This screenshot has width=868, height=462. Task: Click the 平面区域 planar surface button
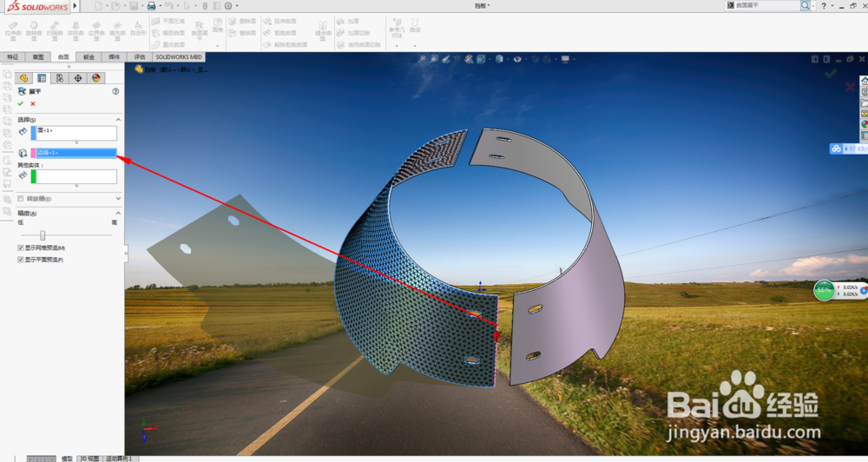(168, 21)
